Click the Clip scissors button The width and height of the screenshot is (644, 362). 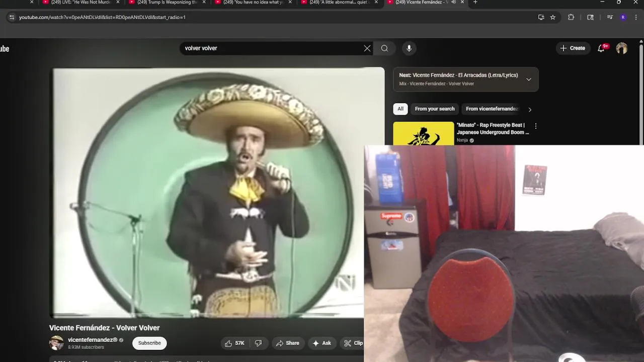[x=352, y=343]
